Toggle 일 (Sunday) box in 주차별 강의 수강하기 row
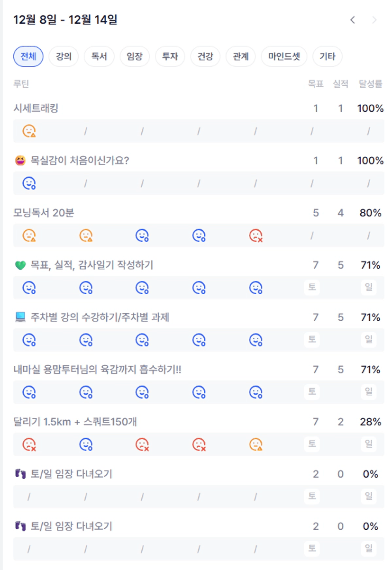 (368, 339)
